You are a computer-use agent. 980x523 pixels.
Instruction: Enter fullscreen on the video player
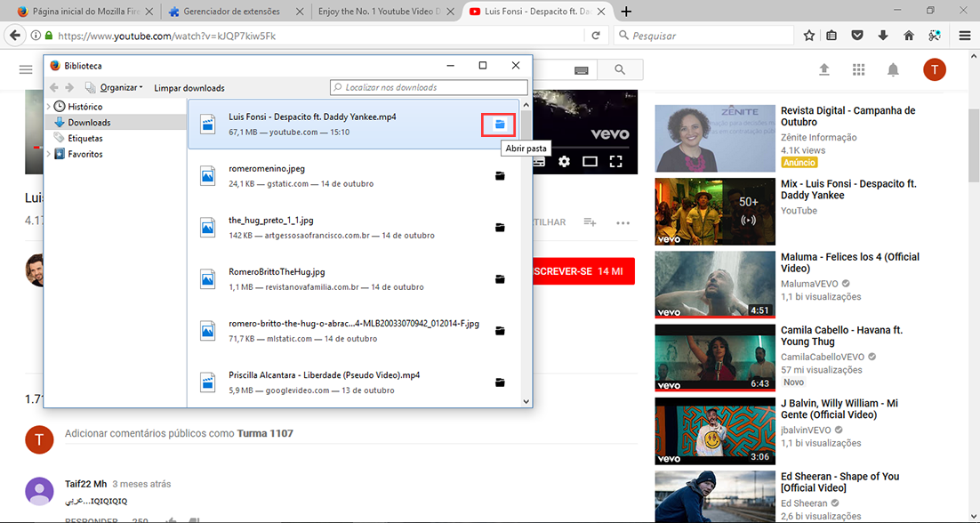pyautogui.click(x=615, y=162)
